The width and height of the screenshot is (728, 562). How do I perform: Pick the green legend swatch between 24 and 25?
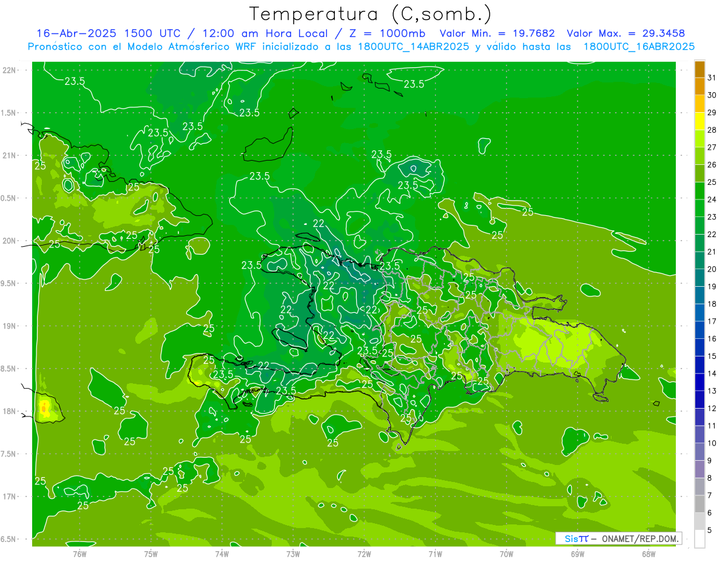tap(699, 191)
